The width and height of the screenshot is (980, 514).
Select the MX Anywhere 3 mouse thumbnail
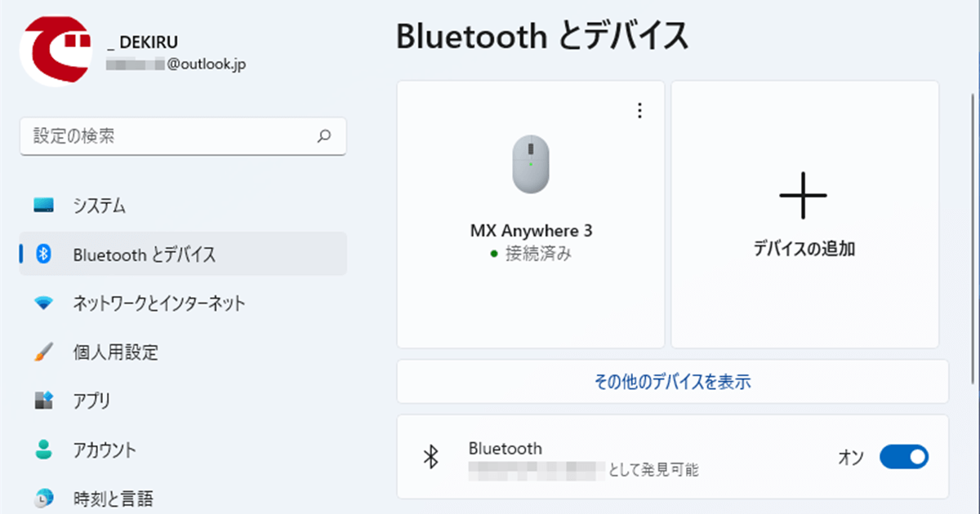click(x=530, y=164)
